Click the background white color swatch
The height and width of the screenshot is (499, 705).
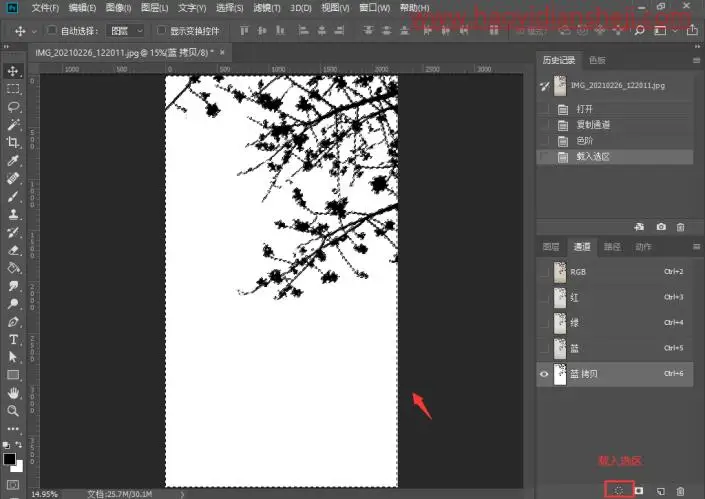pyautogui.click(x=18, y=468)
